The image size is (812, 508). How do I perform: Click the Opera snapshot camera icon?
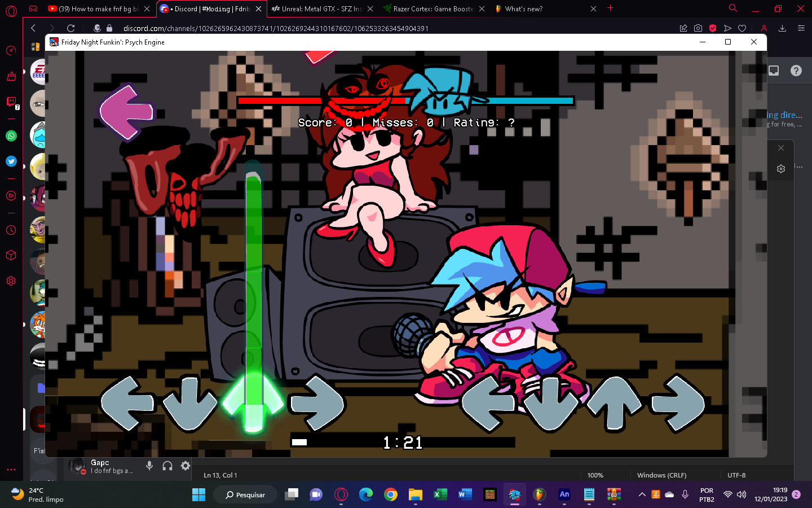(x=698, y=28)
